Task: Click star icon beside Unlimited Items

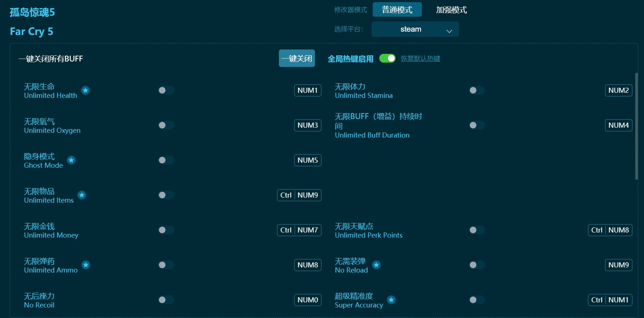Action: pyautogui.click(x=82, y=195)
